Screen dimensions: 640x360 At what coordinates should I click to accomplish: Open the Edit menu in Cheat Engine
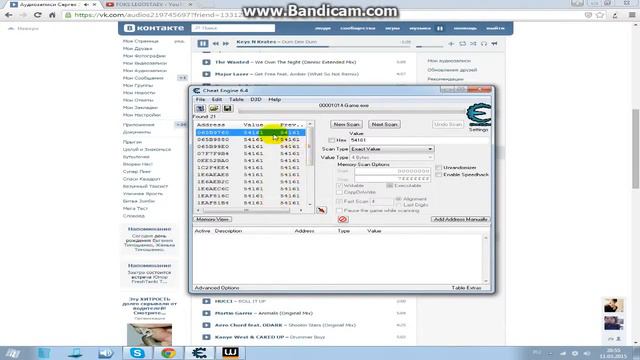(217, 99)
